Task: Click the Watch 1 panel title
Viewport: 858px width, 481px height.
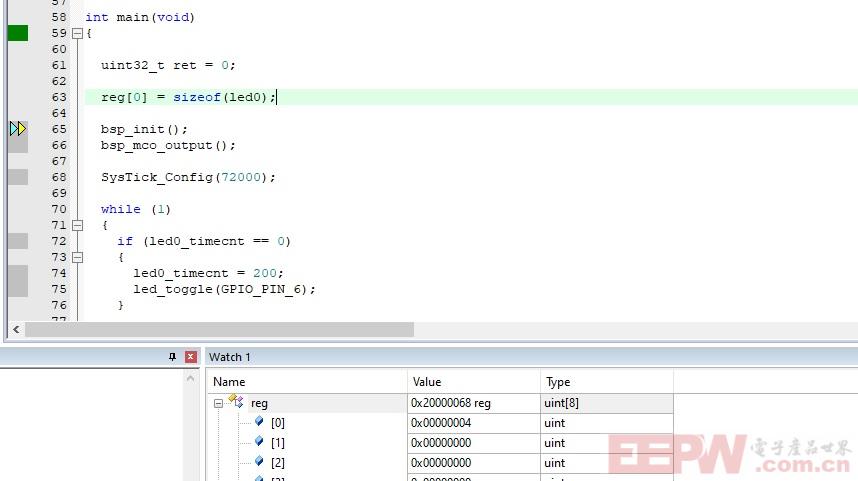Action: pos(230,357)
